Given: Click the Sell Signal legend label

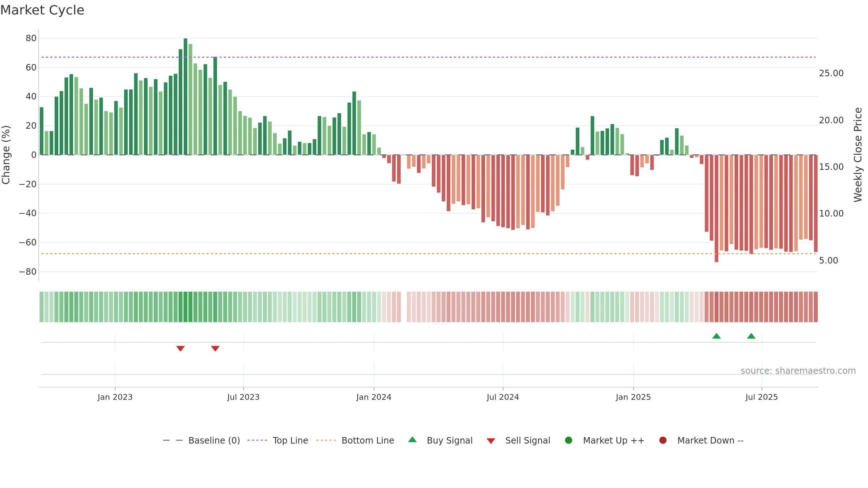Looking at the screenshot, I should point(528,440).
